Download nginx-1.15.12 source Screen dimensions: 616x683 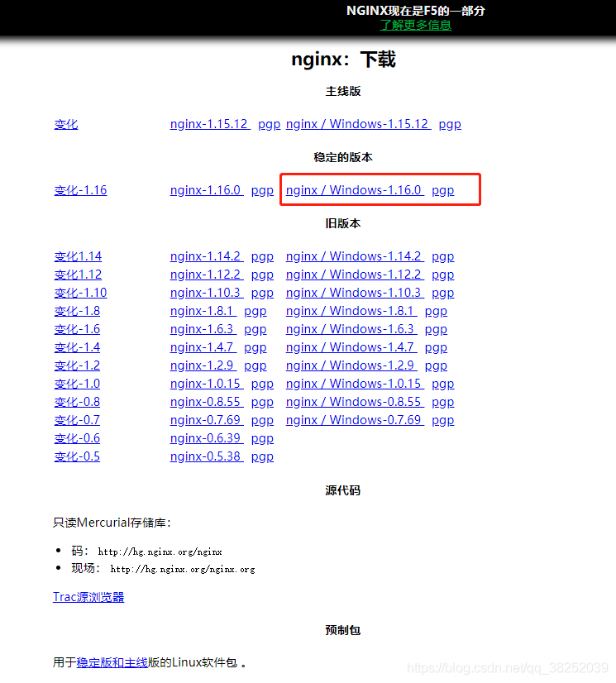click(210, 124)
